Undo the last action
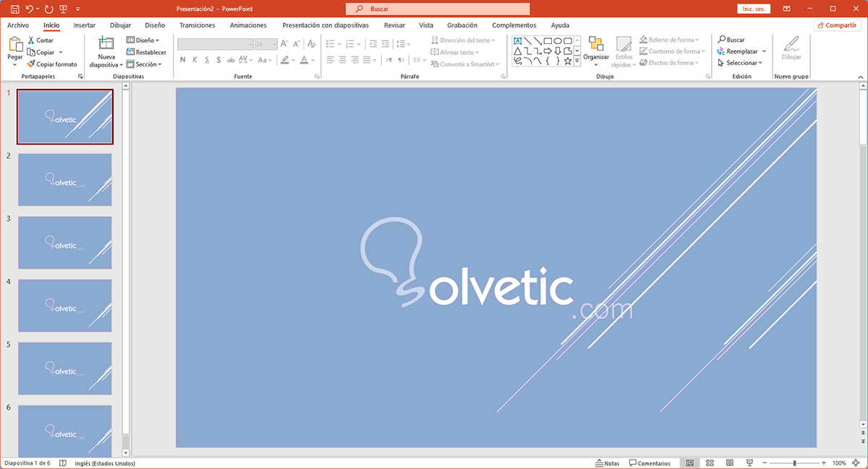This screenshot has height=469, width=868. coord(29,9)
